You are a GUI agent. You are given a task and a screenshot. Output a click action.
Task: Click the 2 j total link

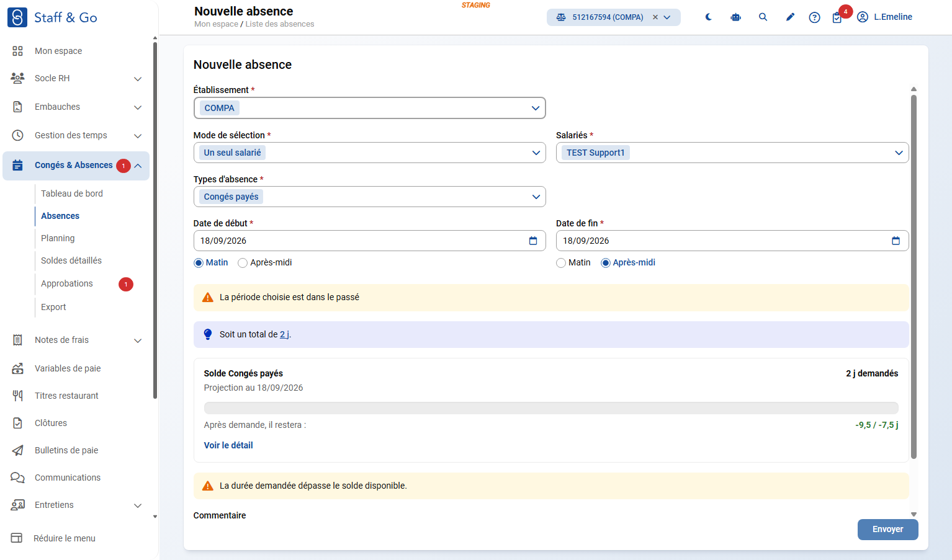click(285, 334)
